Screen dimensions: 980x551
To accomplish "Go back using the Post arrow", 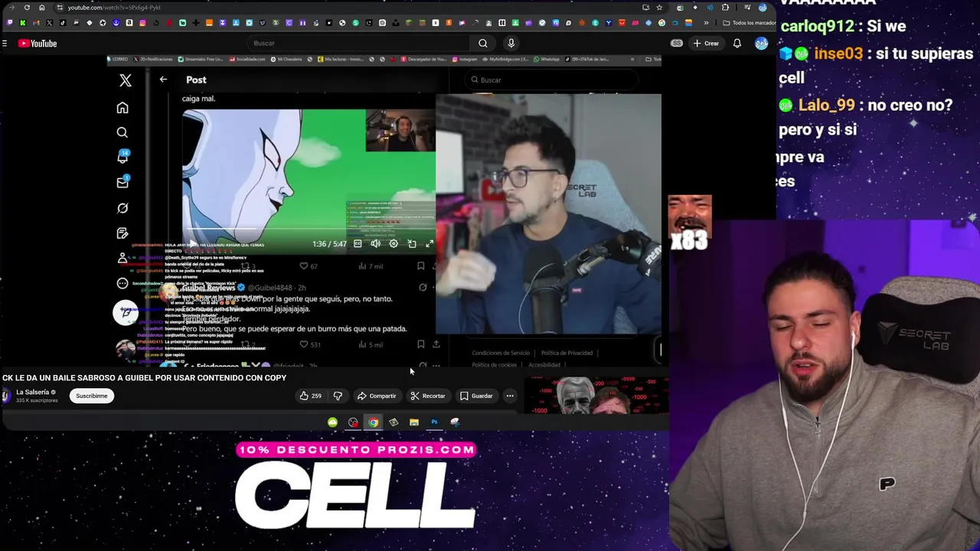I will tap(163, 80).
